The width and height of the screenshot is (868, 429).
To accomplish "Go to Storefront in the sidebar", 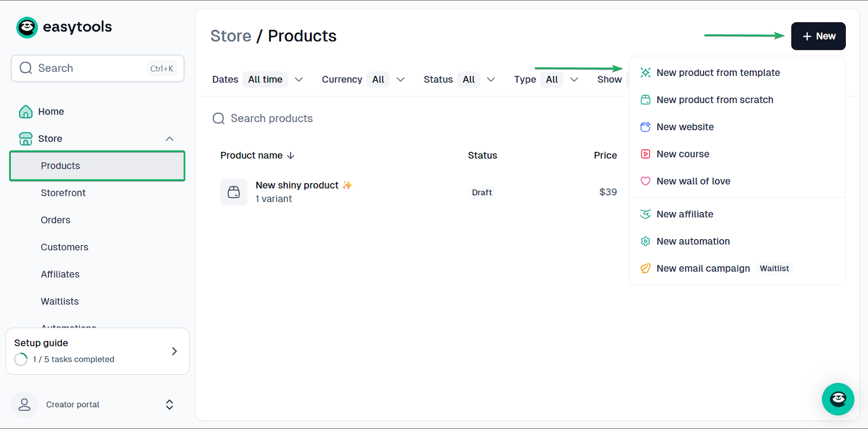I will [63, 193].
